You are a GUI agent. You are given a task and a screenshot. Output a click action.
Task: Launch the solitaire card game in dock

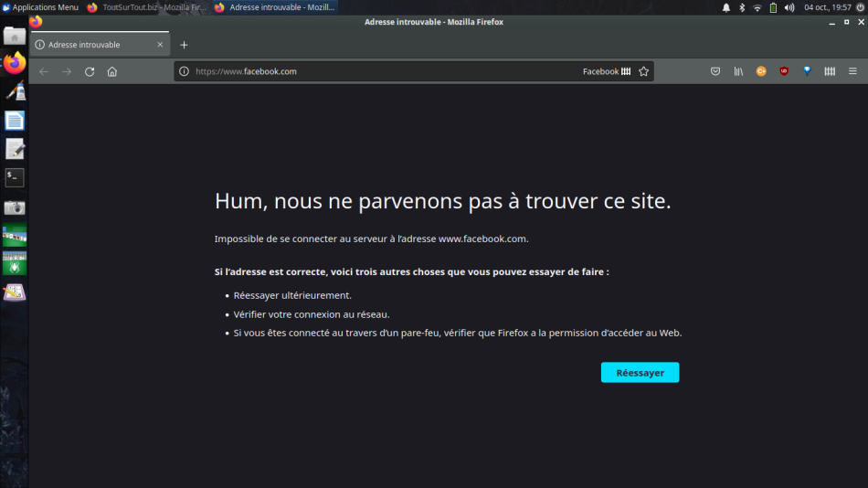click(x=15, y=236)
